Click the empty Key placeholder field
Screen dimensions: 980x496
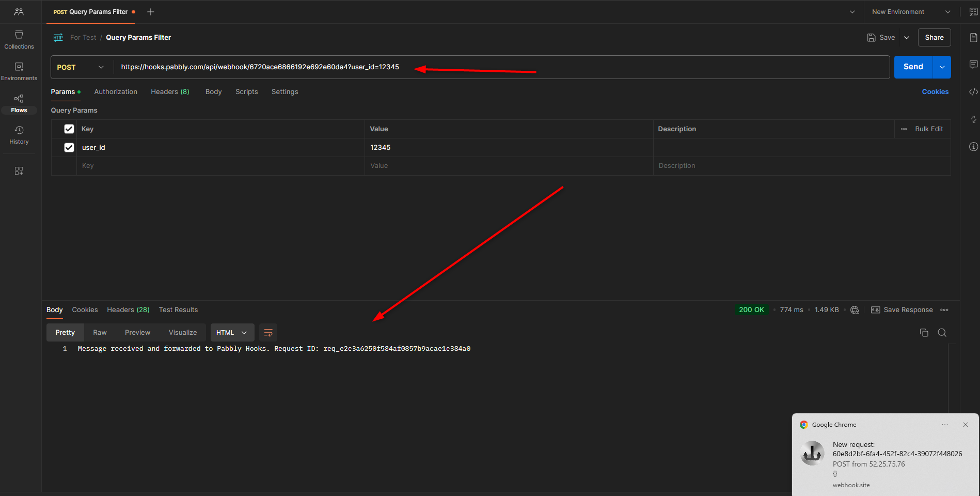pyautogui.click(x=222, y=166)
